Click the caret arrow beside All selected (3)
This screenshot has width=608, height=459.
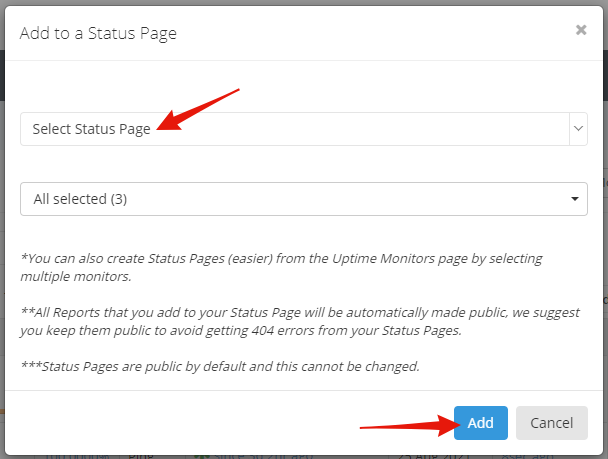(575, 199)
